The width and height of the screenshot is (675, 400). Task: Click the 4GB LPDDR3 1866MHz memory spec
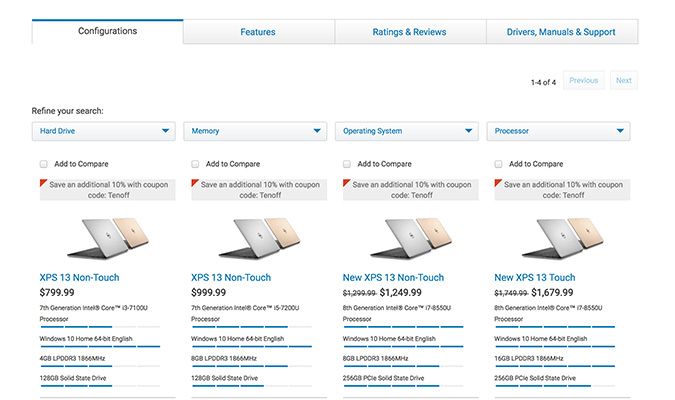click(x=72, y=358)
